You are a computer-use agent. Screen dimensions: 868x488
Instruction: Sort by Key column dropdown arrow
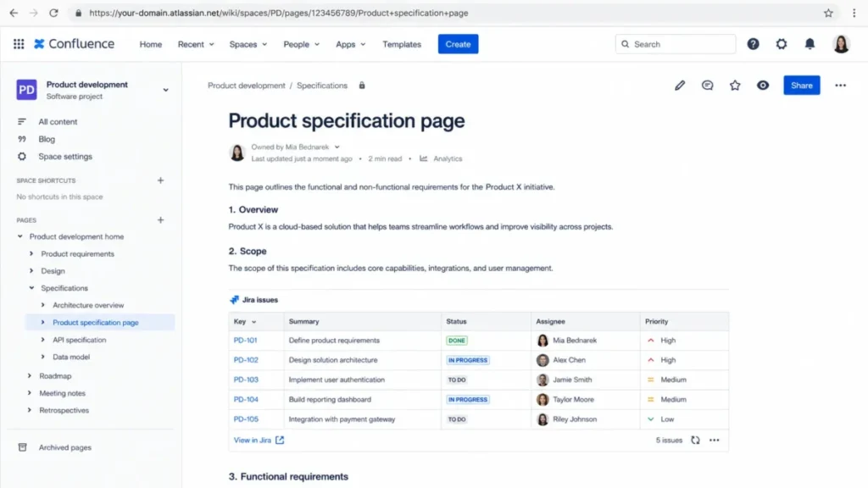pyautogui.click(x=254, y=321)
